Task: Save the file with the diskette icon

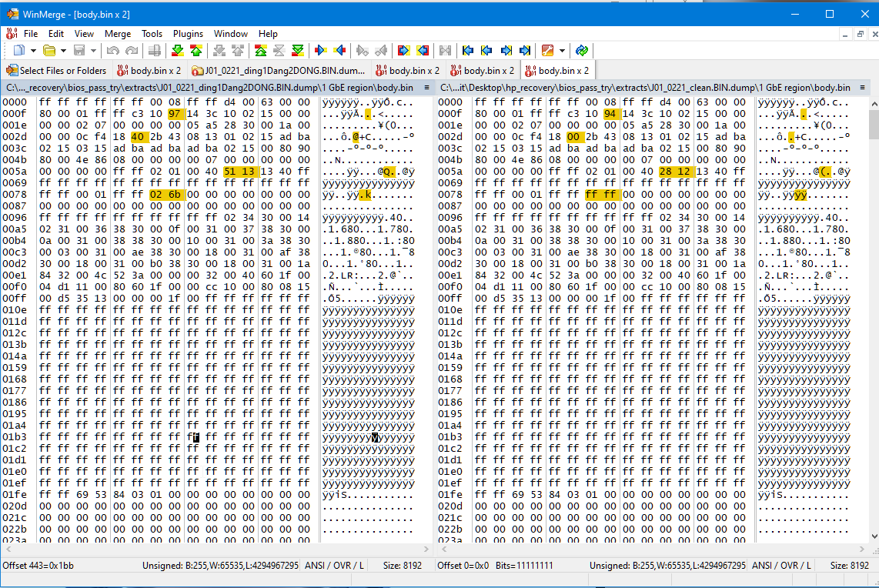Action: coord(79,51)
